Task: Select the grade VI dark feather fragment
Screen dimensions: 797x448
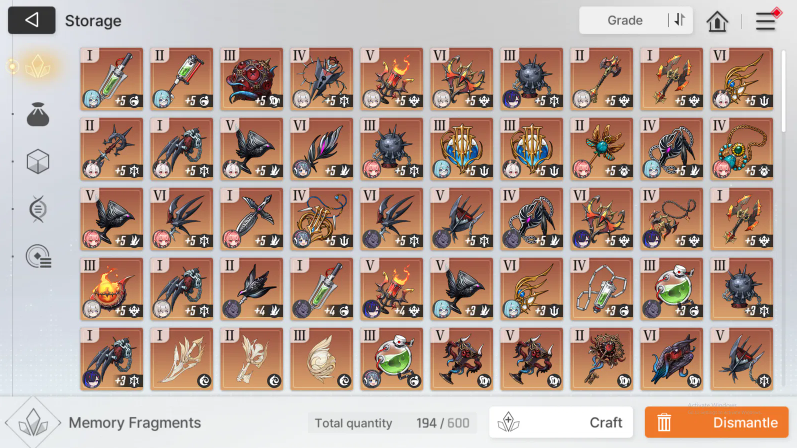Action: pos(321,149)
